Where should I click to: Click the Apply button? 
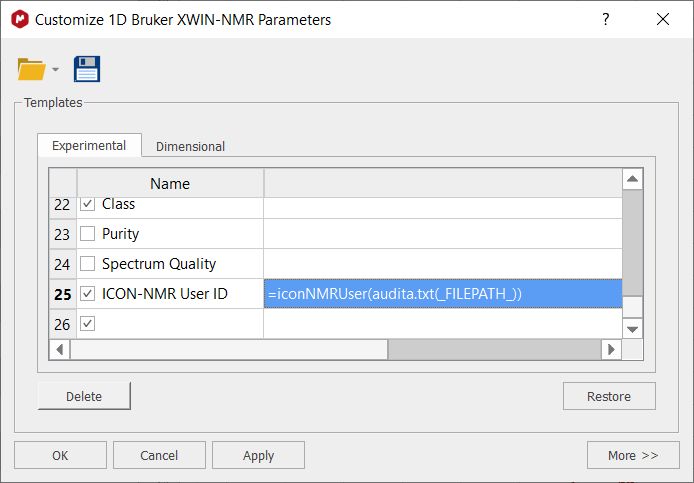258,455
